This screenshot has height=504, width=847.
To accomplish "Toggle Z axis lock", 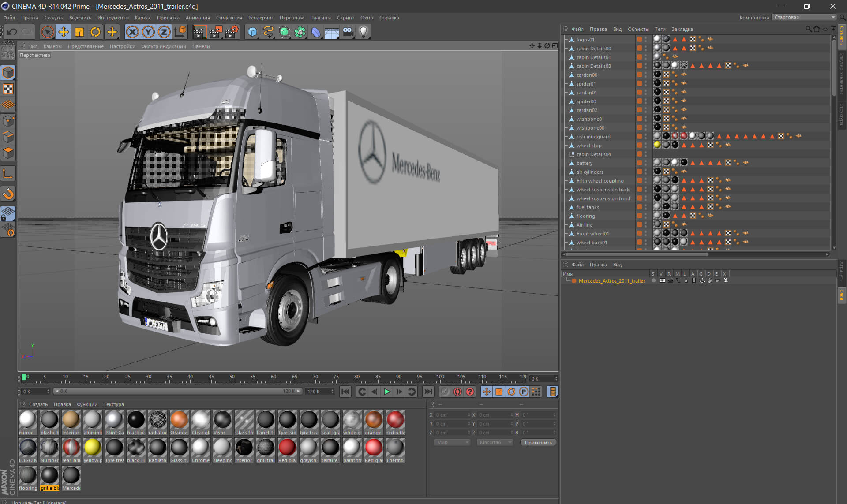I will [164, 32].
